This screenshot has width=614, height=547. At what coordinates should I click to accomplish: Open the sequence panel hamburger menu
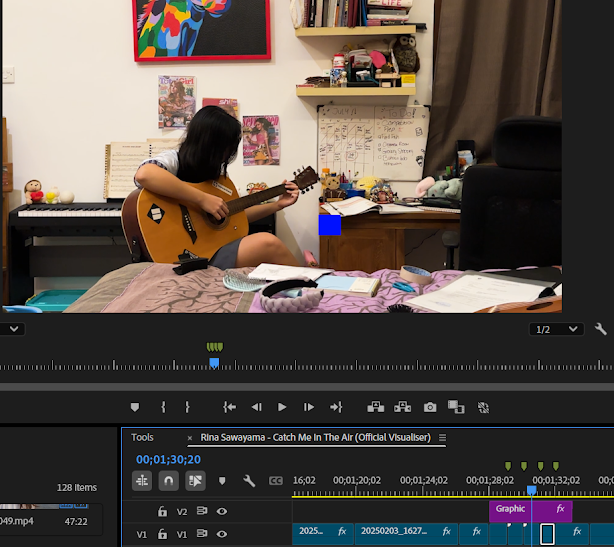tap(442, 438)
